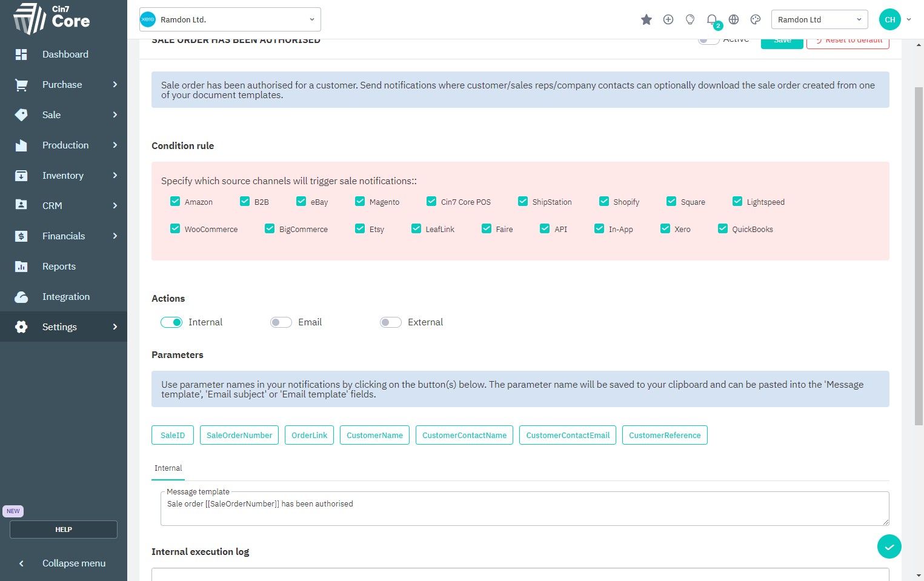Open the Ramdon Ltd. Xero organisation dropdown
924x581 pixels.
click(230, 19)
